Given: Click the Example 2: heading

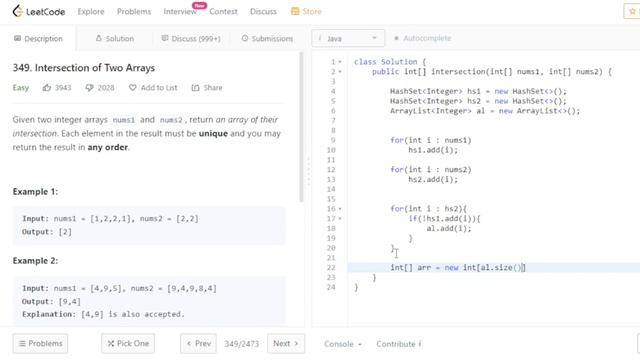Looking at the screenshot, I should (x=35, y=260).
